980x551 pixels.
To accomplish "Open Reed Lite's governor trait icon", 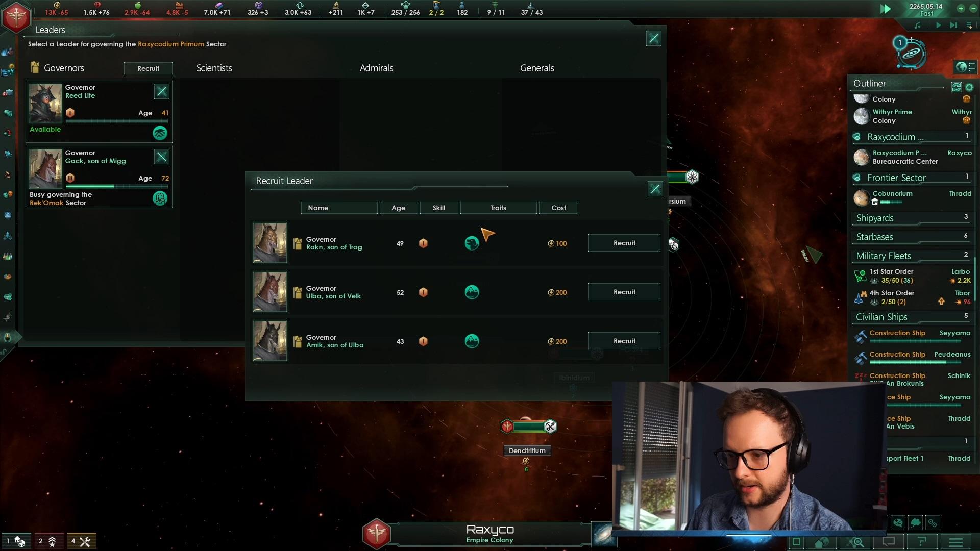I will tap(160, 133).
